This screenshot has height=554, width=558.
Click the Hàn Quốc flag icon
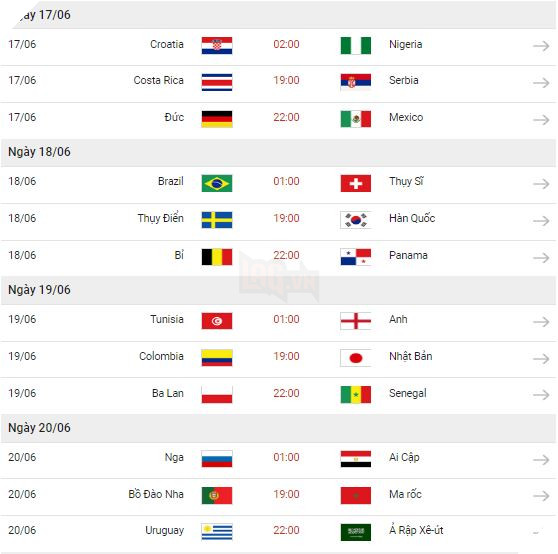tap(356, 220)
